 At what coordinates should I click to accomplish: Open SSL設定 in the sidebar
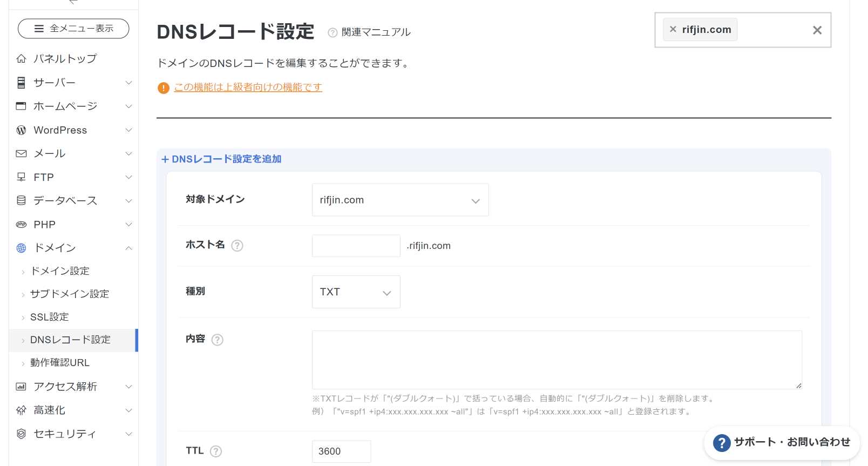[49, 317]
